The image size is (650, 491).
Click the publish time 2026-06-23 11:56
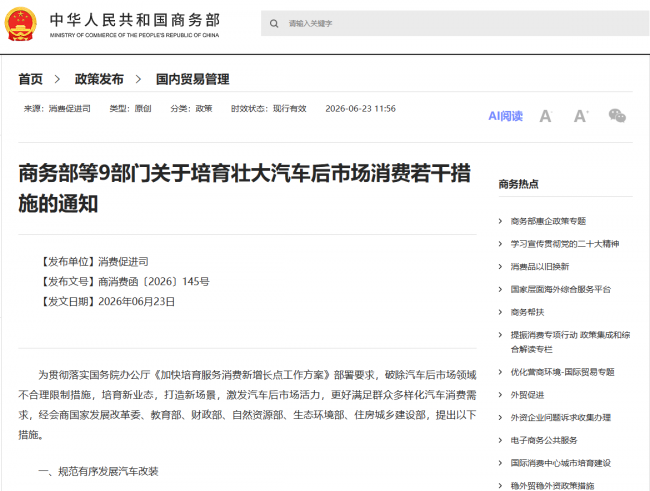pyautogui.click(x=360, y=109)
